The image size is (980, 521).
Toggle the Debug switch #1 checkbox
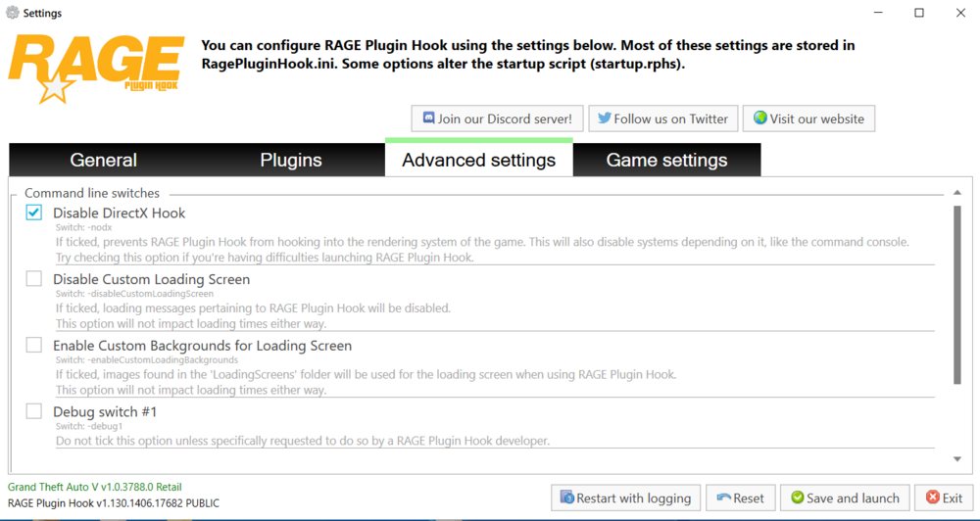pyautogui.click(x=33, y=411)
